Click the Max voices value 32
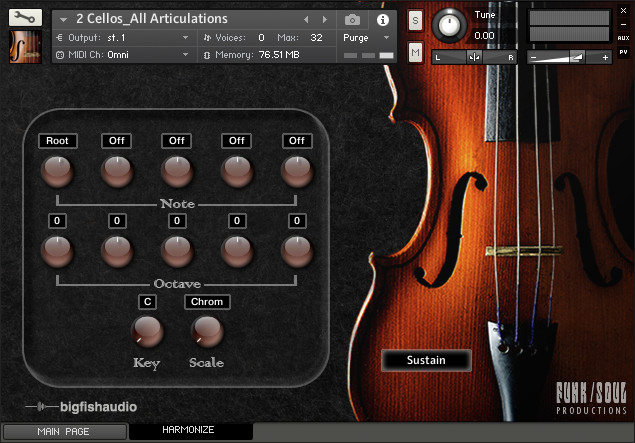This screenshot has width=635, height=443. 316,38
